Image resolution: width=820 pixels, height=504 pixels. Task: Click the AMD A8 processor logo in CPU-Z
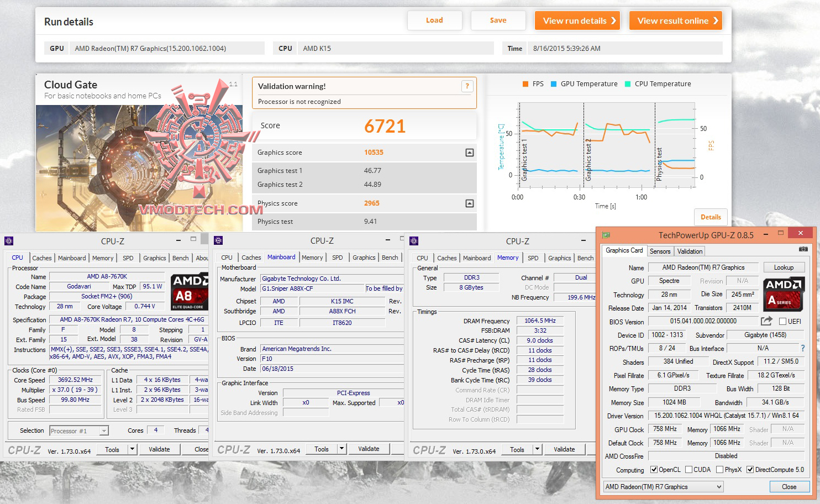click(189, 292)
